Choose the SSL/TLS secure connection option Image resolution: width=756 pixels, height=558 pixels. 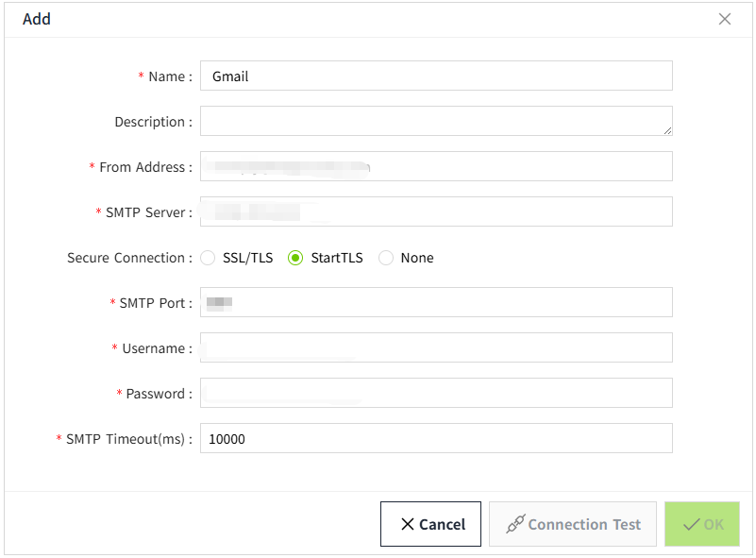(x=209, y=258)
